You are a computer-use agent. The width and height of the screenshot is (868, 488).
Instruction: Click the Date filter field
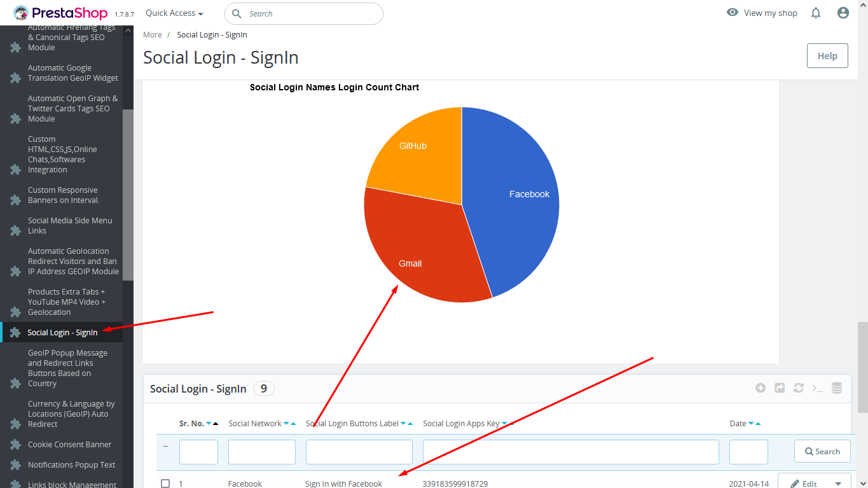click(748, 452)
